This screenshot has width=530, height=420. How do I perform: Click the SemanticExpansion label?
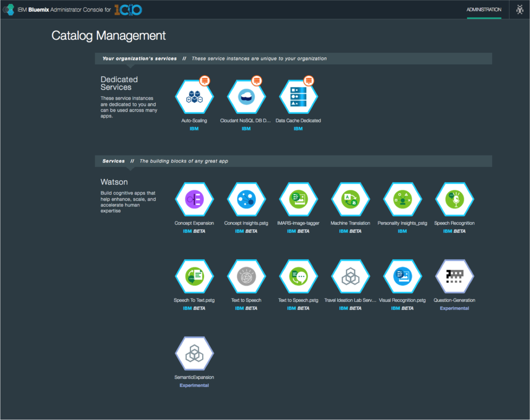click(194, 377)
